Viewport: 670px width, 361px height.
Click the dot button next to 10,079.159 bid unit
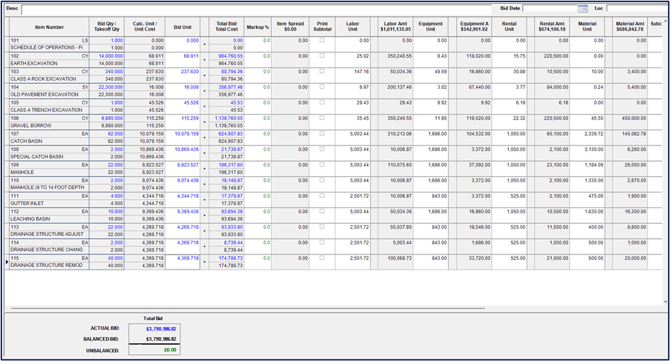(x=204, y=138)
